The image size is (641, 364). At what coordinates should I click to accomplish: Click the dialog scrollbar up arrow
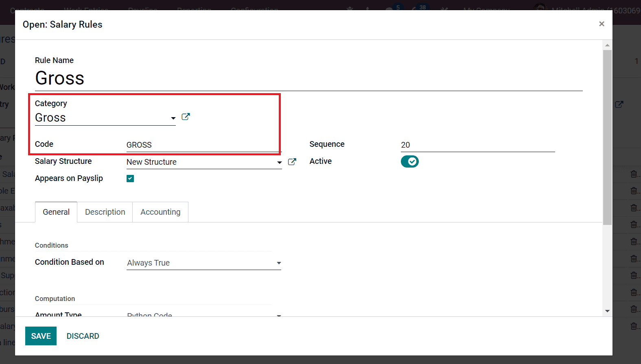click(607, 45)
